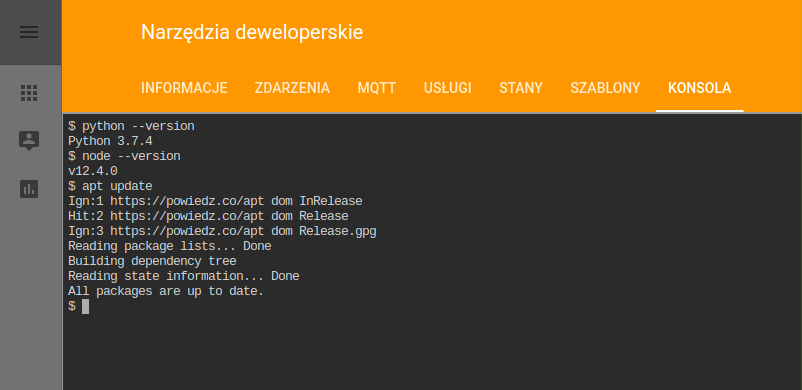Open the apps grid icon in sidebar
Image resolution: width=802 pixels, height=390 pixels.
pos(29,93)
